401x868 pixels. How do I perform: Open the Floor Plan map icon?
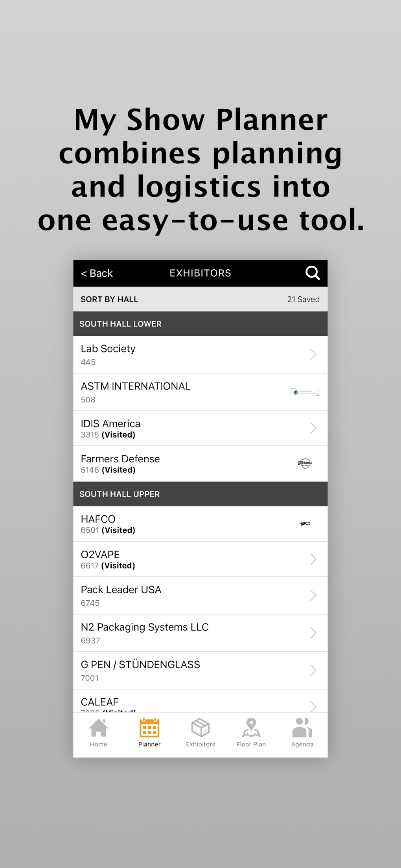pos(251,728)
